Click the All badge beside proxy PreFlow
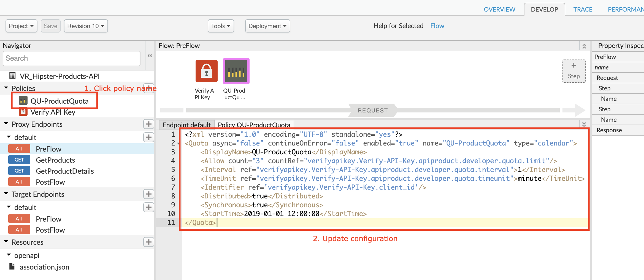This screenshot has width=644, height=280. pyautogui.click(x=19, y=149)
